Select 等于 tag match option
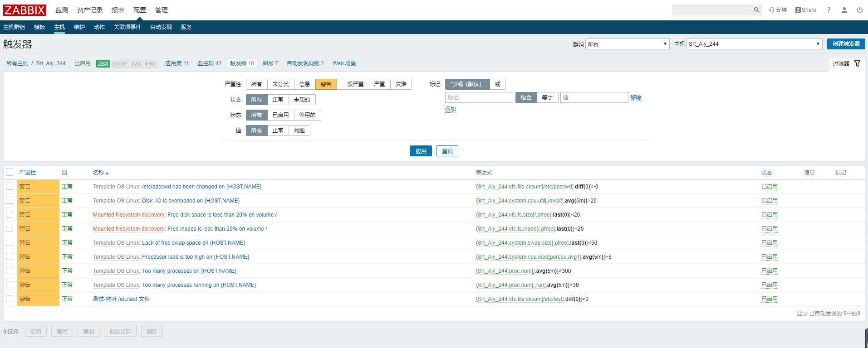 [x=547, y=97]
